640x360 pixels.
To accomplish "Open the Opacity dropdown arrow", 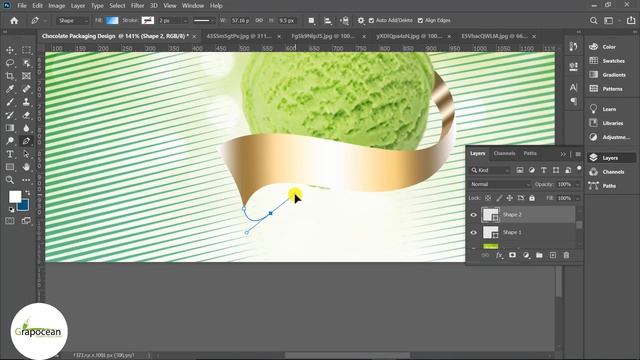I will [578, 184].
